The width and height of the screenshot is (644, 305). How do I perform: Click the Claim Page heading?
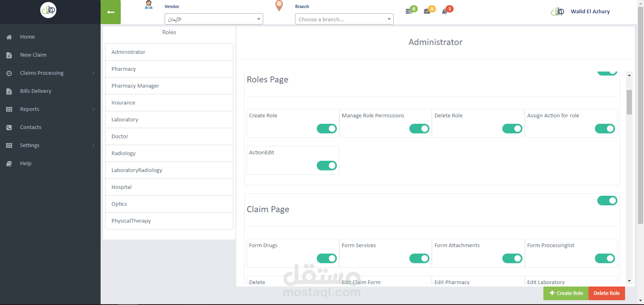point(268,209)
